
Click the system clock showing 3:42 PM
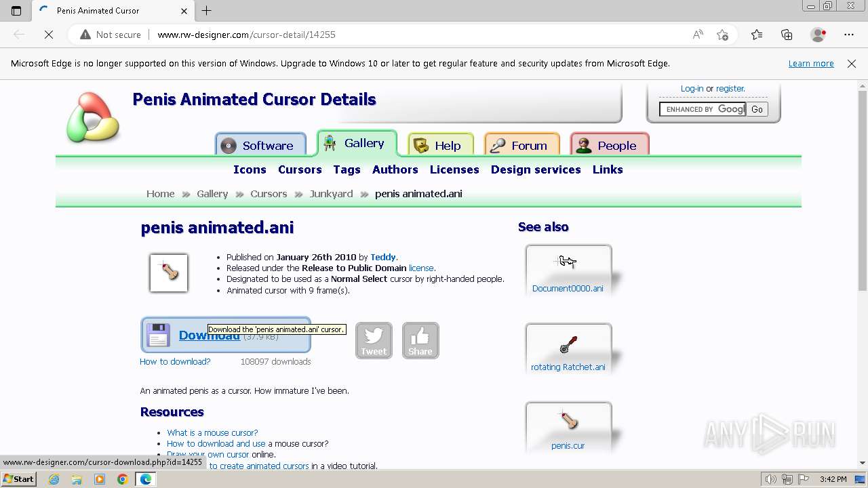coord(833,479)
